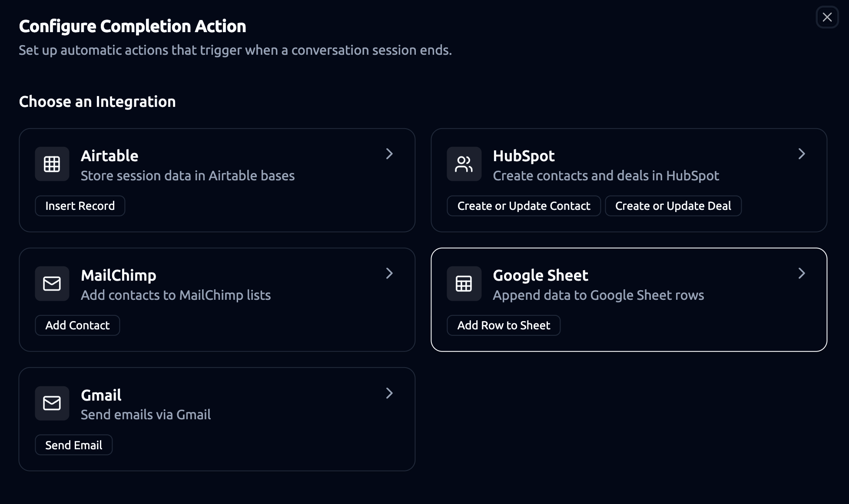Select Create or Update Contact action

point(524,206)
